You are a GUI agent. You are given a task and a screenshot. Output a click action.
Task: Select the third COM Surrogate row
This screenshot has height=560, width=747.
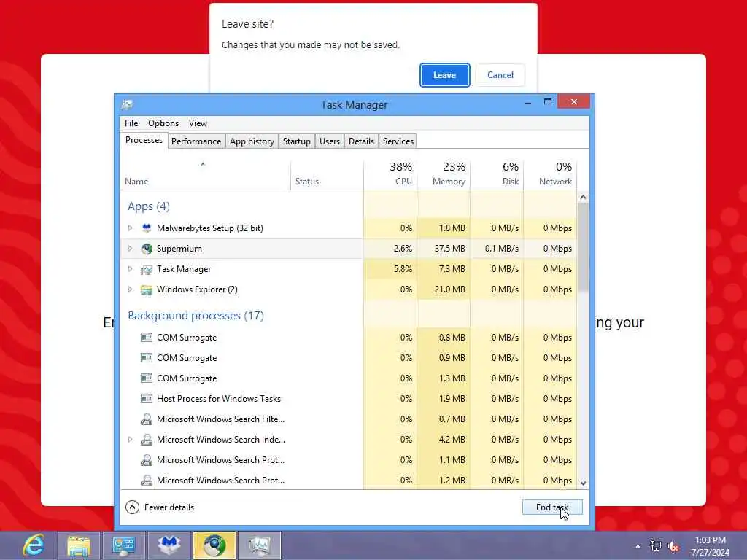click(x=348, y=378)
